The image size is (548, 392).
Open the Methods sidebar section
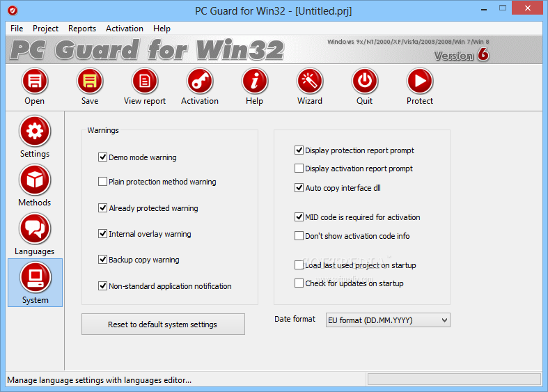[35, 186]
